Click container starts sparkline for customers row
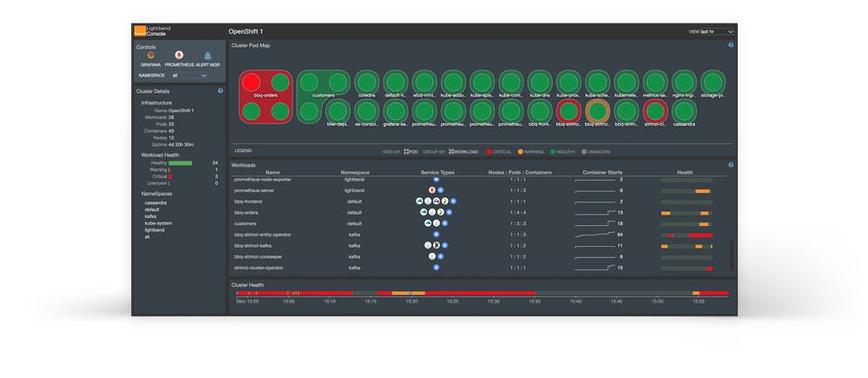868x378 pixels. [595, 223]
